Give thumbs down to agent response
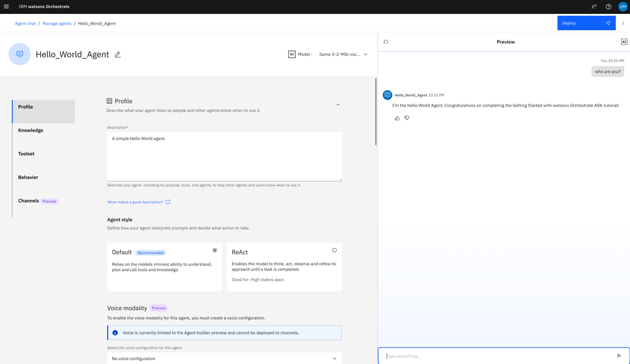Image resolution: width=630 pixels, height=364 pixels. (407, 118)
